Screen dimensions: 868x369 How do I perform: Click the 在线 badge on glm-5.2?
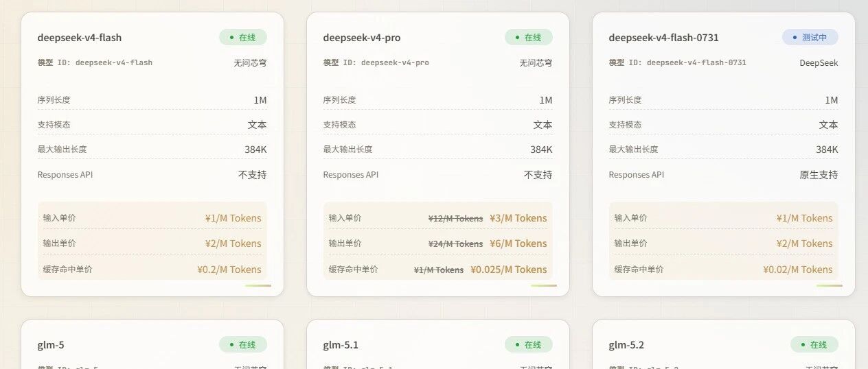click(x=814, y=344)
